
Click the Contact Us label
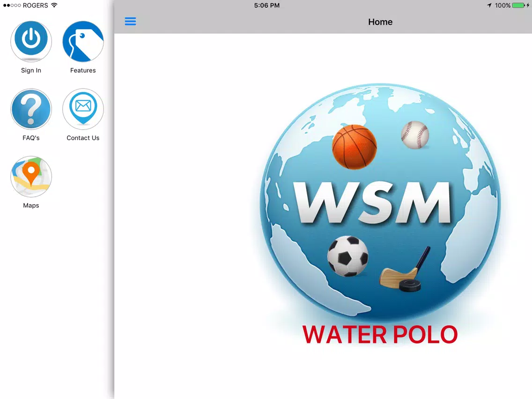[83, 138]
